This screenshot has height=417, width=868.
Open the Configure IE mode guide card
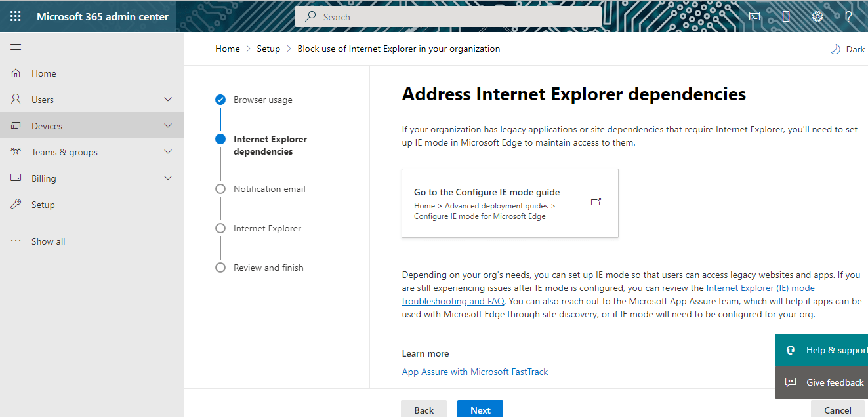[510, 203]
